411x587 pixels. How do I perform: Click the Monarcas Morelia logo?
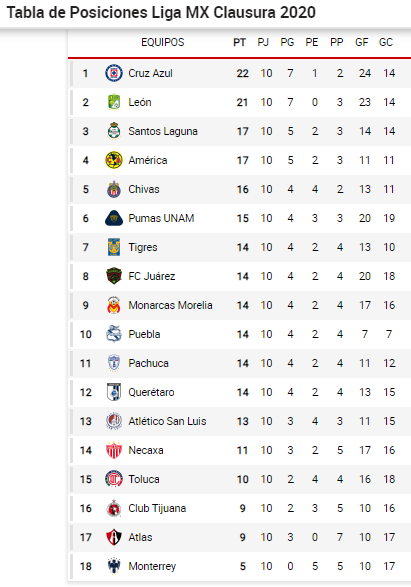coord(114,305)
